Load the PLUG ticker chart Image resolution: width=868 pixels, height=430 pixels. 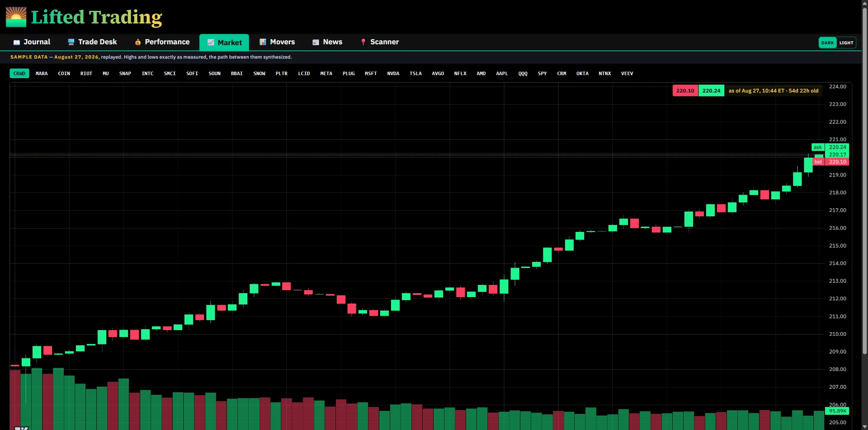(x=349, y=73)
